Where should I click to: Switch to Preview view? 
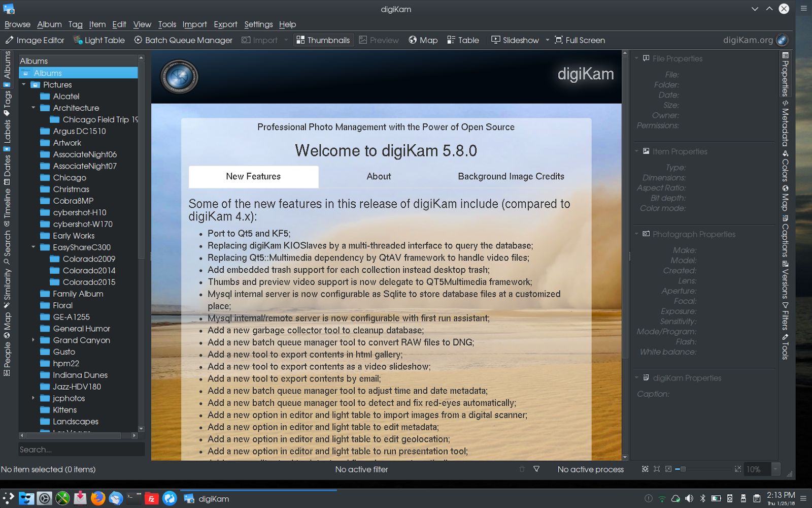click(379, 40)
